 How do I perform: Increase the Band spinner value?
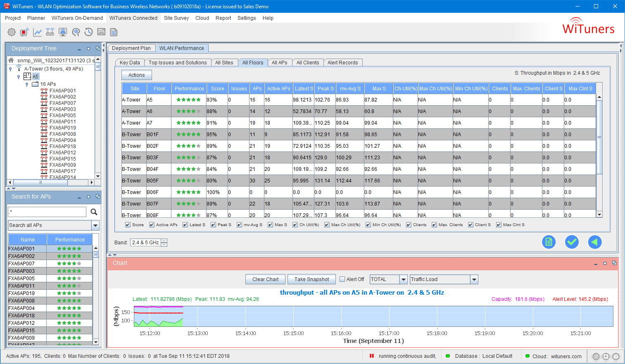point(164,241)
